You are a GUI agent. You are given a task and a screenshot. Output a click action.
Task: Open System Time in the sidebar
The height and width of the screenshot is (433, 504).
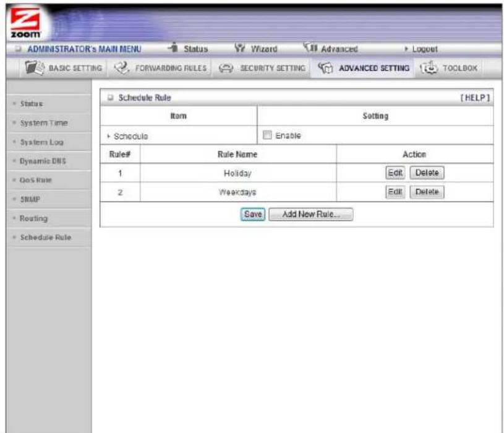click(44, 123)
